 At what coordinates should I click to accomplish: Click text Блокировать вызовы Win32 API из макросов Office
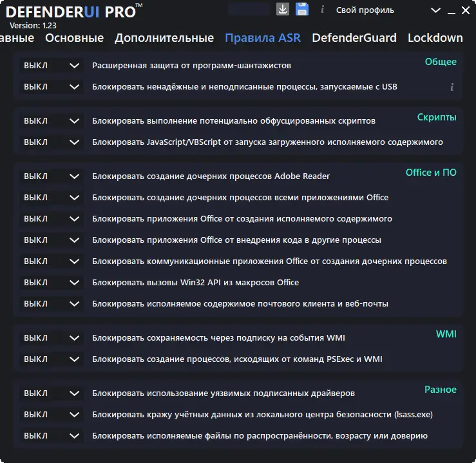[x=196, y=283]
